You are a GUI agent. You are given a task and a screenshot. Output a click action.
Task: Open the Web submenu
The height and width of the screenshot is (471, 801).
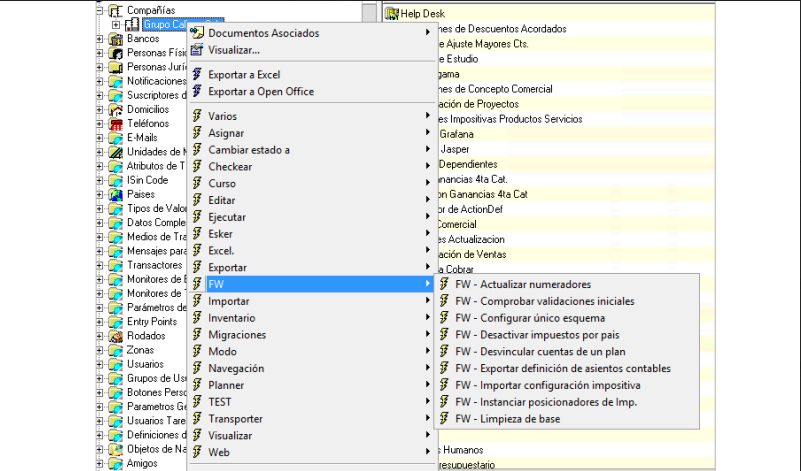[x=311, y=452]
